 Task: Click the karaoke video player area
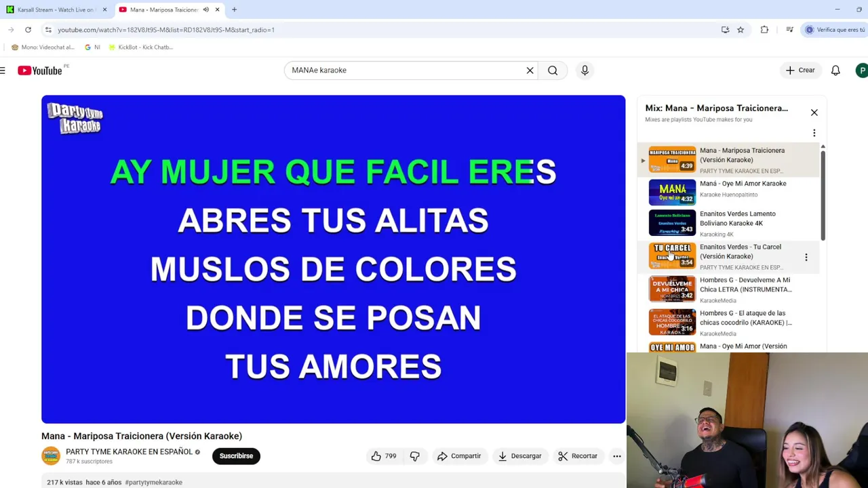[x=333, y=260]
